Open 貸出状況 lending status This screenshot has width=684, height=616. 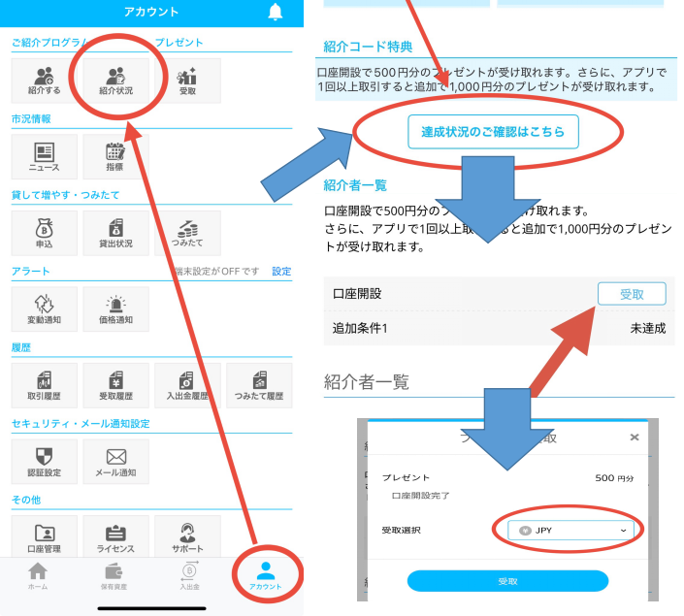pyautogui.click(x=116, y=233)
